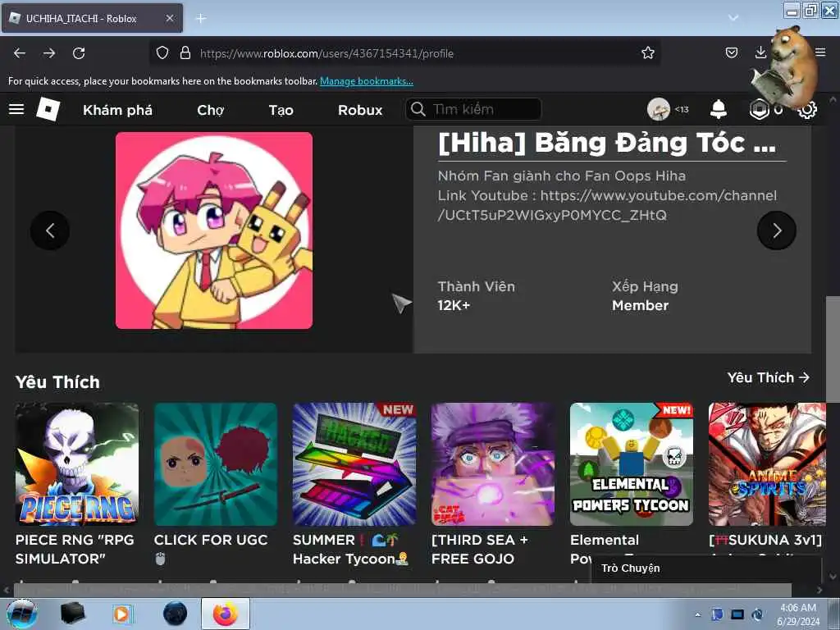
Task: Open the CLICK FOR UGC game thumbnail
Action: [216, 464]
